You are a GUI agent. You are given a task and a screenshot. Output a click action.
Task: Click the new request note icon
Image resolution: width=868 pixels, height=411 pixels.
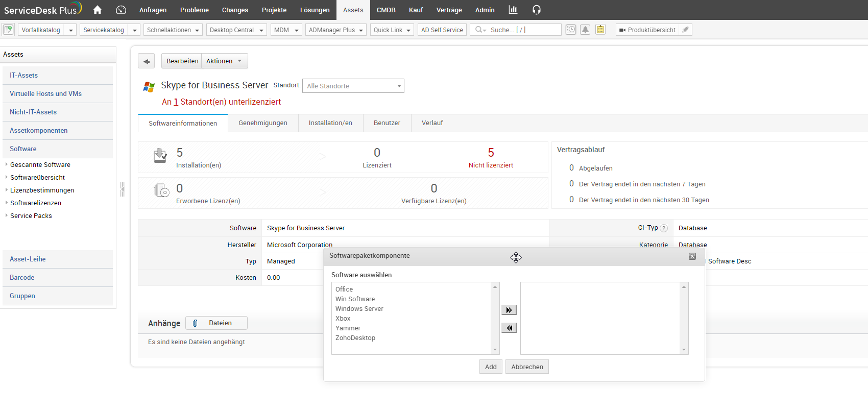pyautogui.click(x=8, y=30)
